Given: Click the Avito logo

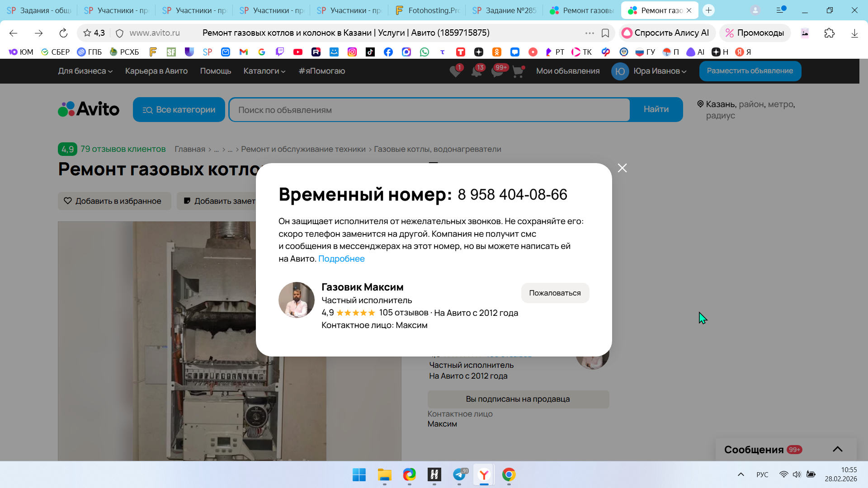Looking at the screenshot, I should 89,109.
